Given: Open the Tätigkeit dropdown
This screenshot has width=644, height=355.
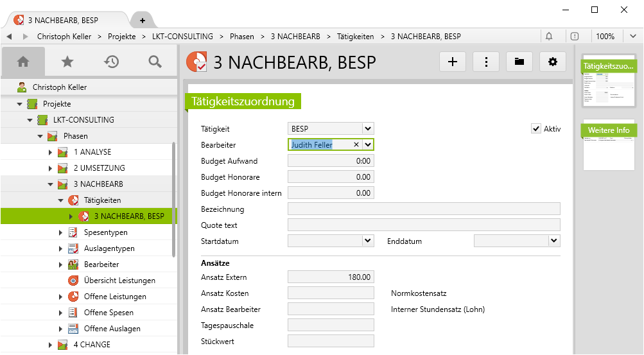Looking at the screenshot, I should 367,128.
